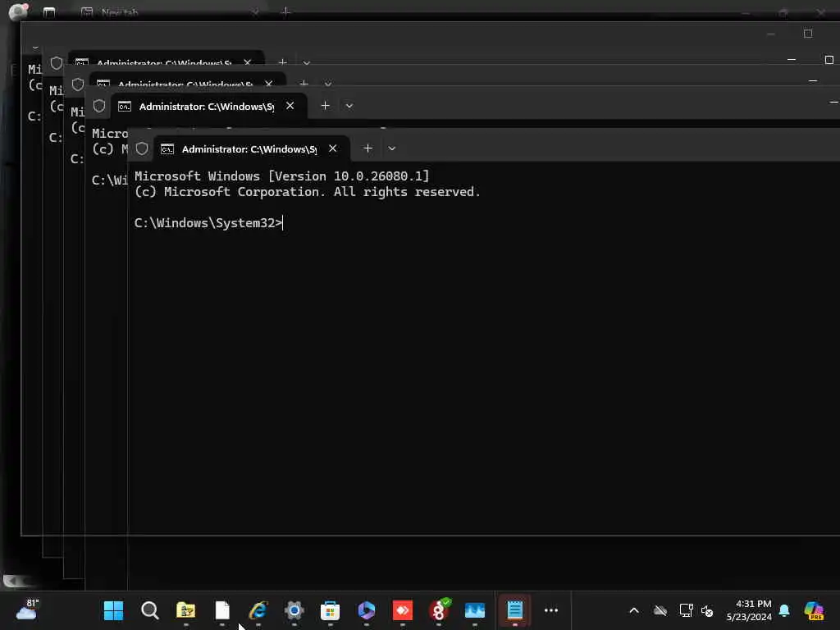Close the front terminal's Administrator tab
Image resolution: width=840 pixels, height=630 pixels.
click(x=333, y=148)
